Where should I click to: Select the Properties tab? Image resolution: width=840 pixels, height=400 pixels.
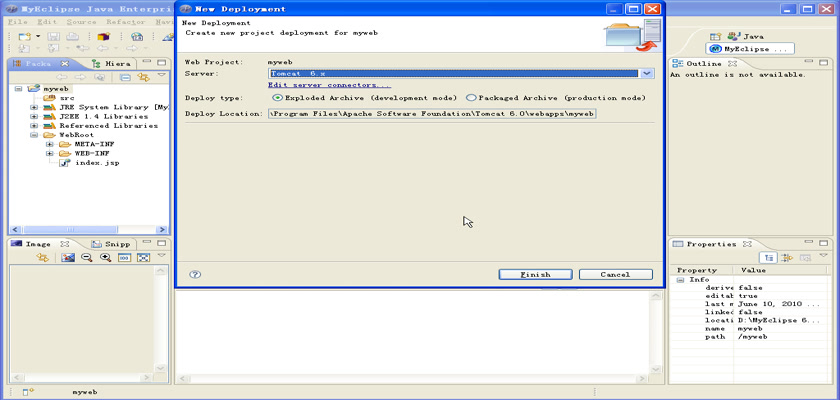[712, 244]
